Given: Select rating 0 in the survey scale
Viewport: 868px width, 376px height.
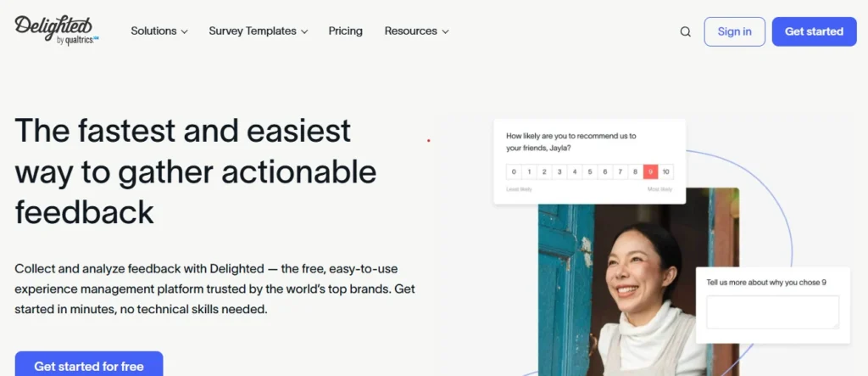Looking at the screenshot, I should coord(514,171).
